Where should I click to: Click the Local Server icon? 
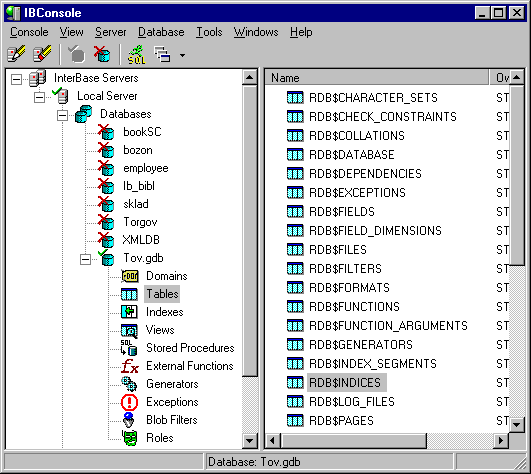point(61,96)
